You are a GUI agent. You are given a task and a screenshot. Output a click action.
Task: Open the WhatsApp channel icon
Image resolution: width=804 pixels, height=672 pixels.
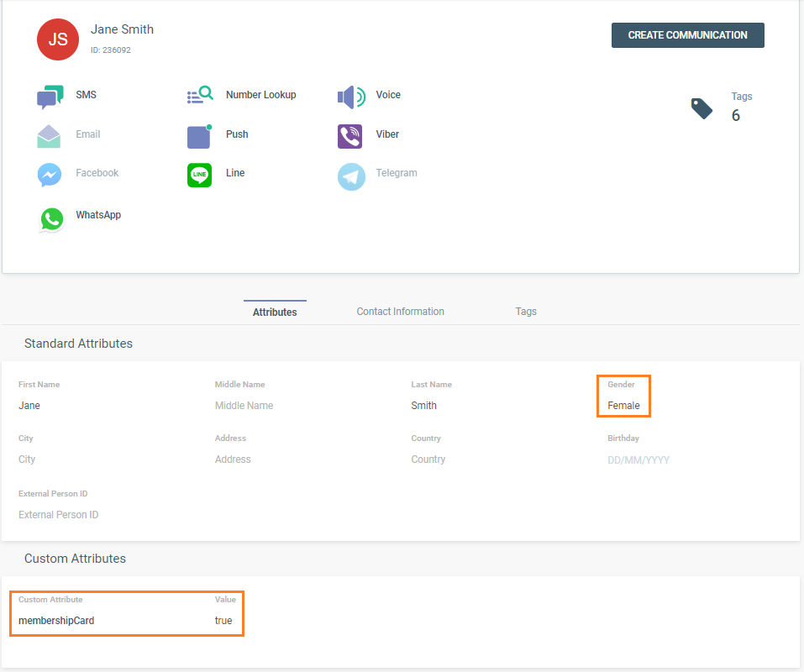(x=51, y=218)
